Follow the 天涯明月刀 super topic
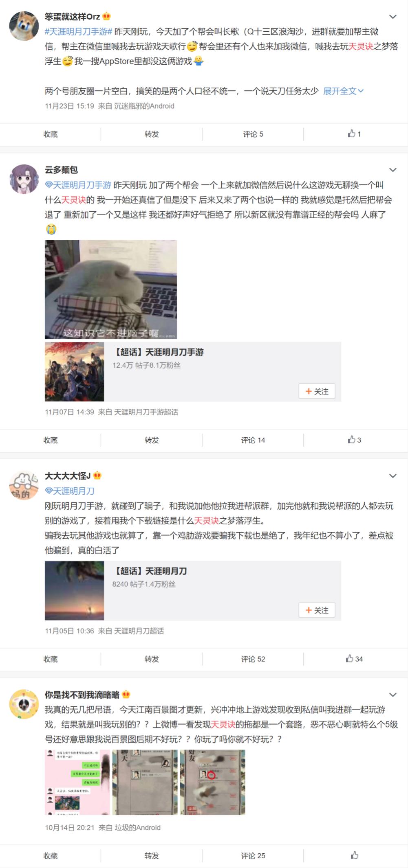 click(317, 610)
